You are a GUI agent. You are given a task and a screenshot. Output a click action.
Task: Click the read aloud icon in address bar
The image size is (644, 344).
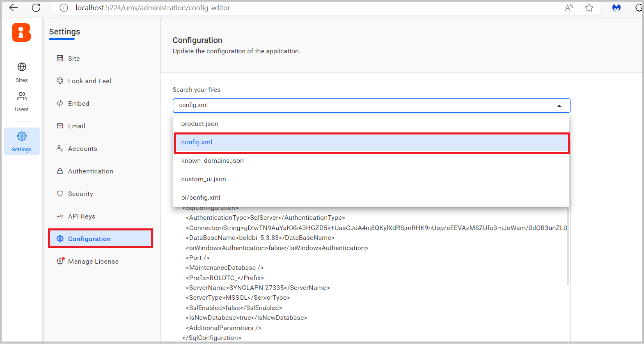point(569,8)
